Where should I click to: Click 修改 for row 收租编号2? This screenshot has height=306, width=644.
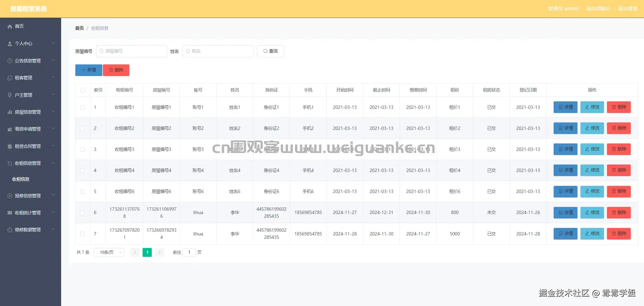tap(592, 128)
